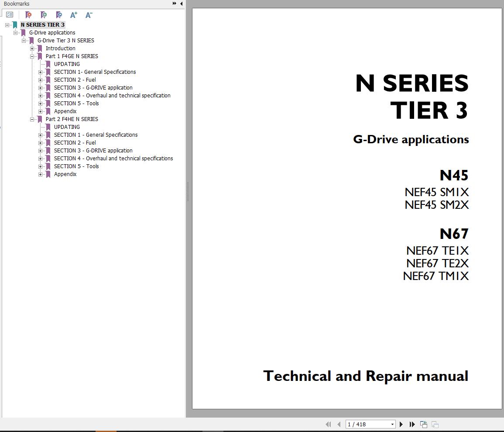Jump to the last page icon
The image size is (504, 432).
(x=412, y=424)
